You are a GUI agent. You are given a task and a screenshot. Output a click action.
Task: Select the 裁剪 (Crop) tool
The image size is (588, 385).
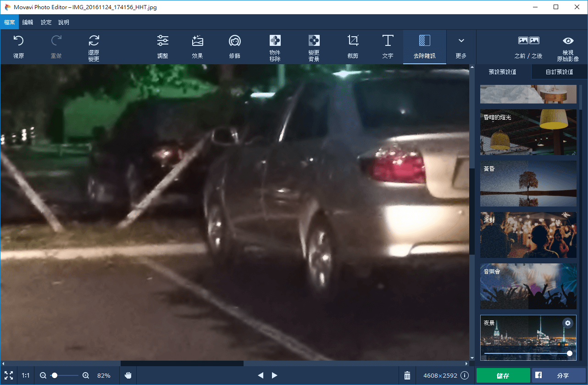pyautogui.click(x=353, y=41)
